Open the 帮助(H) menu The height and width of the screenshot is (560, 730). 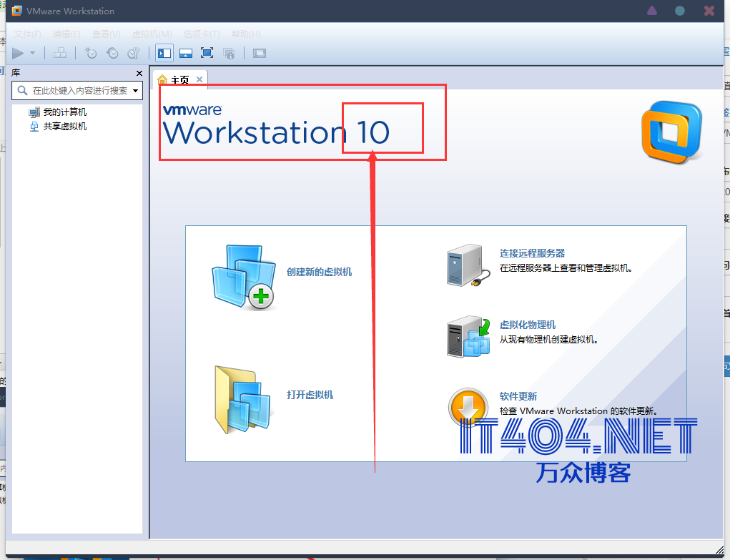246,34
